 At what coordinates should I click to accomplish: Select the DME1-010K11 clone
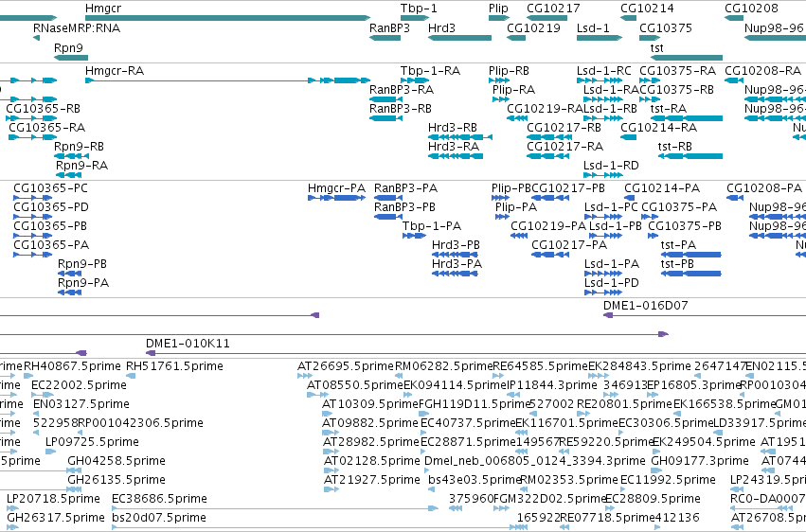(x=476, y=353)
